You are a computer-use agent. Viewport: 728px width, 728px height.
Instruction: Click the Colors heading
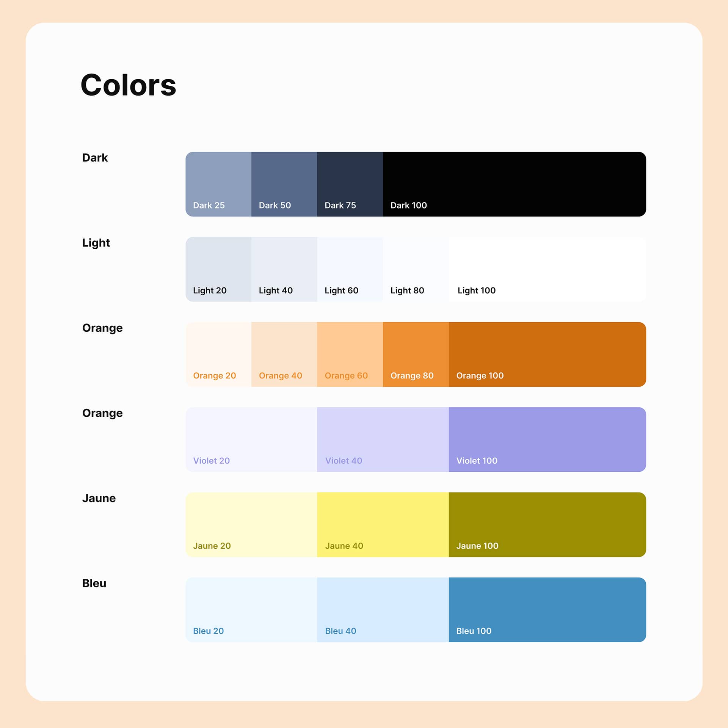coord(129,85)
